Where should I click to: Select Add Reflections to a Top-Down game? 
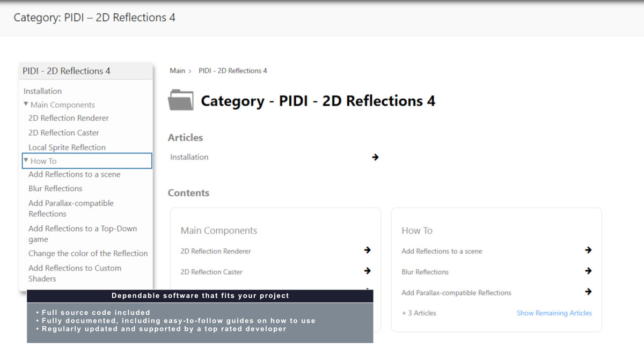coord(82,233)
